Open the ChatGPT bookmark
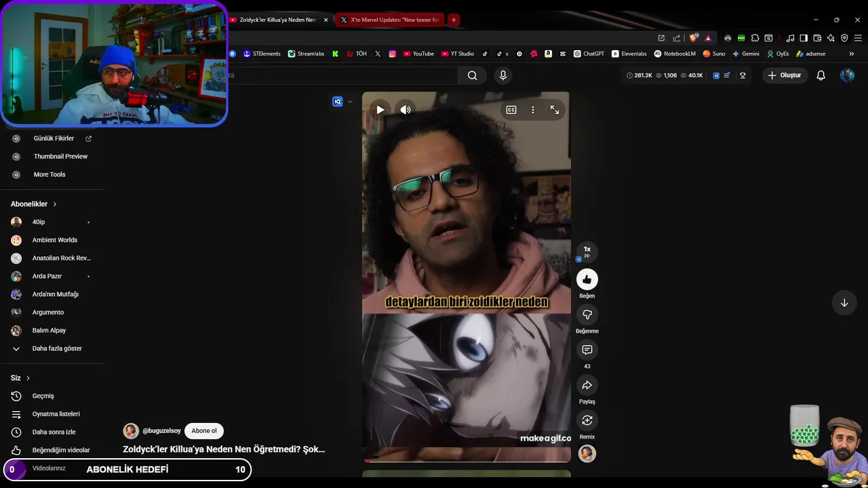This screenshot has width=868, height=488. pos(589,54)
